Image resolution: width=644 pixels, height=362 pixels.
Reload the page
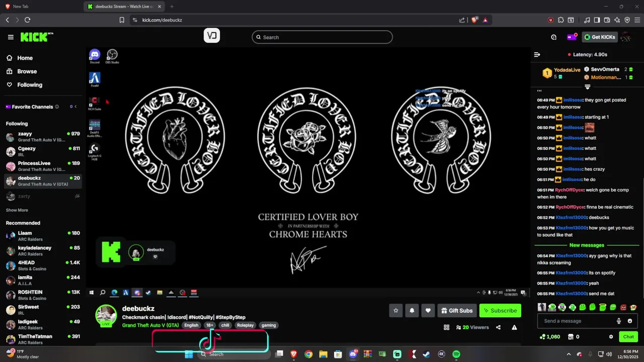pyautogui.click(x=27, y=20)
